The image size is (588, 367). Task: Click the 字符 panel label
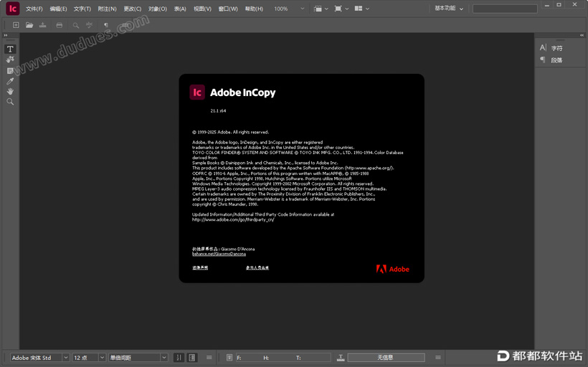coord(556,48)
